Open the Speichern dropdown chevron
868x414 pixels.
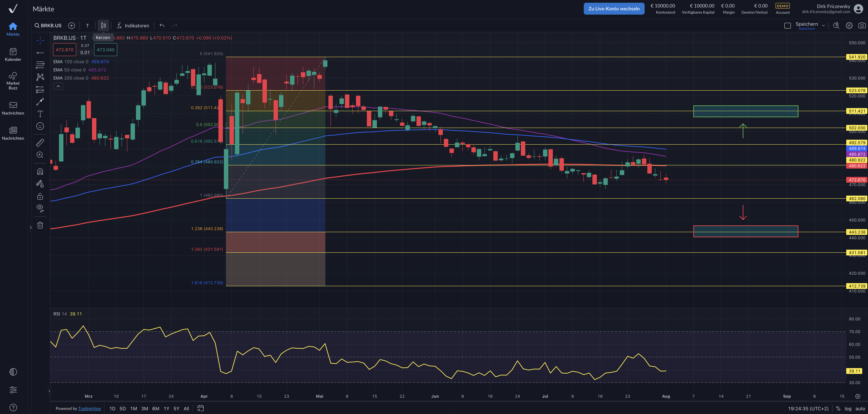pyautogui.click(x=823, y=25)
